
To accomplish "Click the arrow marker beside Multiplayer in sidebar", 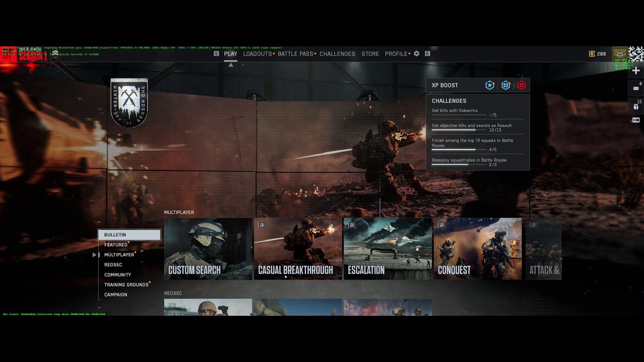I will [x=94, y=255].
